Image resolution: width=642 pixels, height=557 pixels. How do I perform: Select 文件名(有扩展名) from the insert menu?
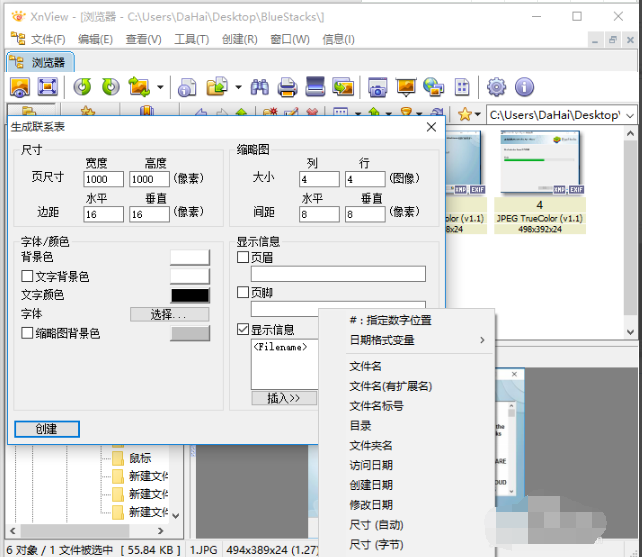(390, 386)
